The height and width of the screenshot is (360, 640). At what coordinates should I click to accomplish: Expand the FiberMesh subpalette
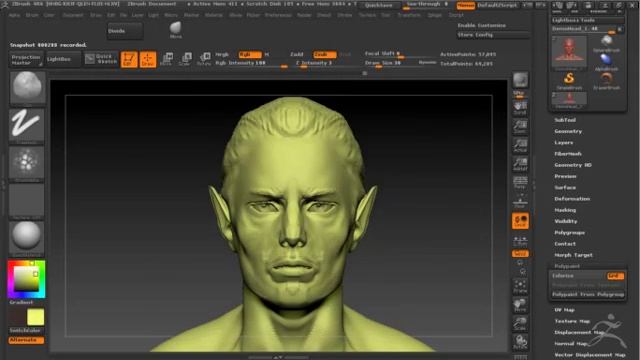[568, 154]
